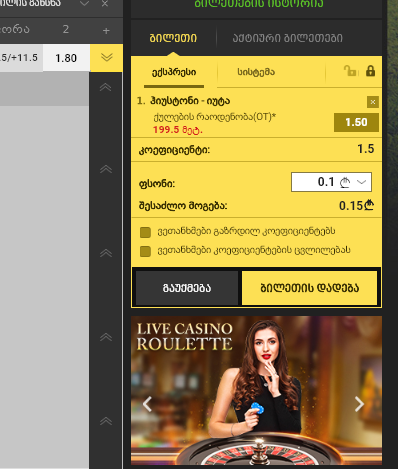Click the first double-up chevron below yellow one
The width and height of the screenshot is (398, 469).
tap(106, 87)
